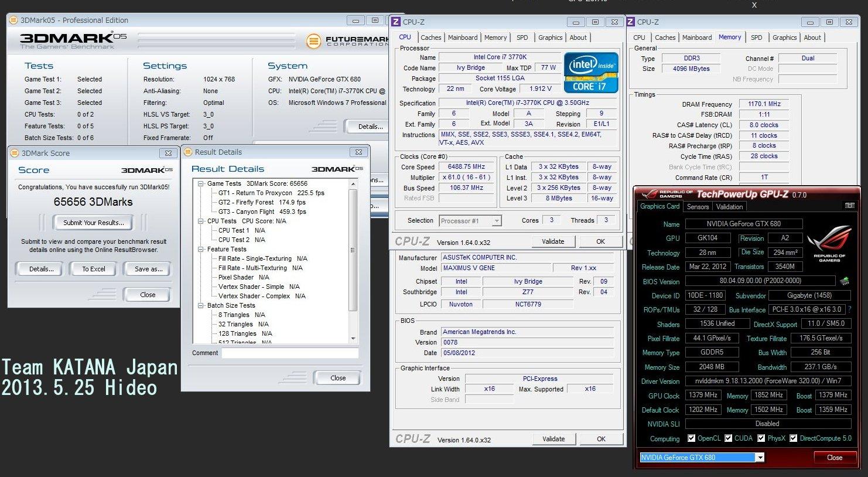
Task: Open About tab in left CPU-Z window
Action: point(578,38)
